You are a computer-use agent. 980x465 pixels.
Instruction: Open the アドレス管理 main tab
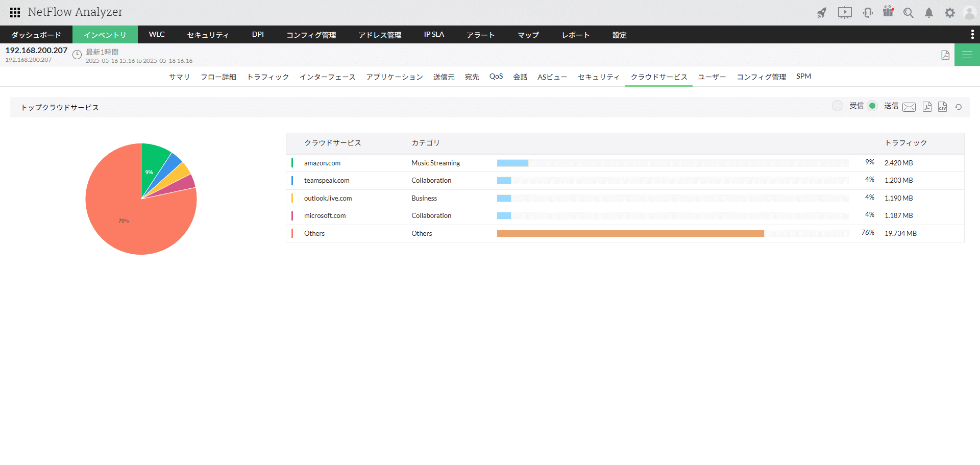[380, 35]
